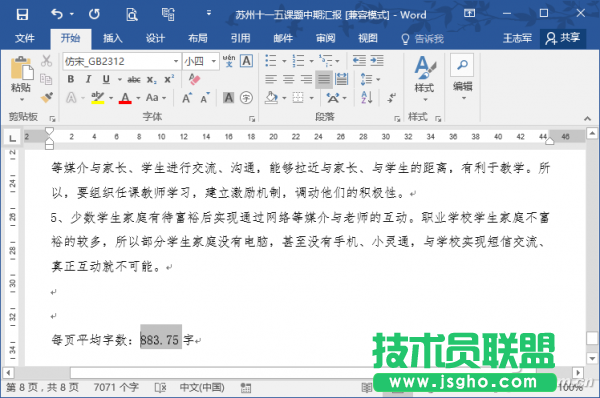Apply character border icon
Image resolution: width=600 pixels, height=398 pixels.
(x=246, y=61)
